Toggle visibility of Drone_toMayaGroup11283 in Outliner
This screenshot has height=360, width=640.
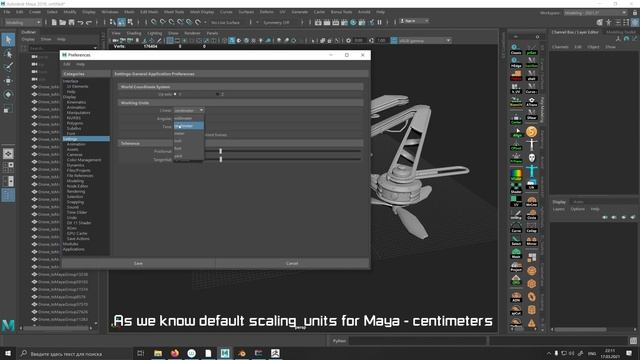coord(34,319)
